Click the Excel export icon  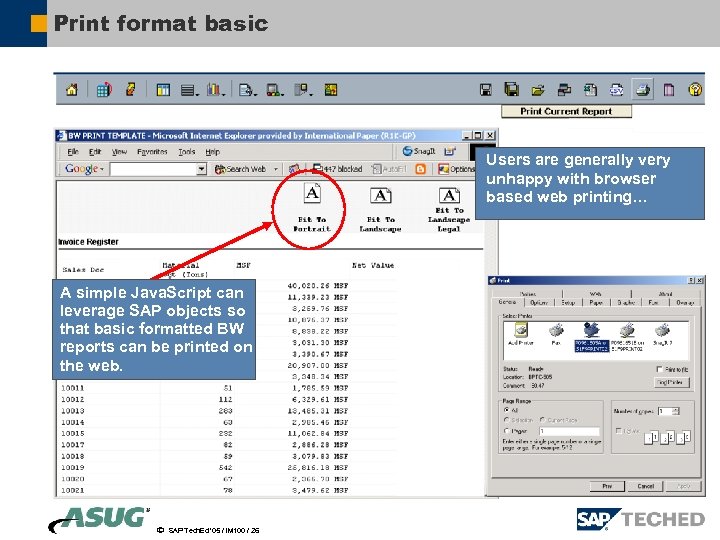590,90
